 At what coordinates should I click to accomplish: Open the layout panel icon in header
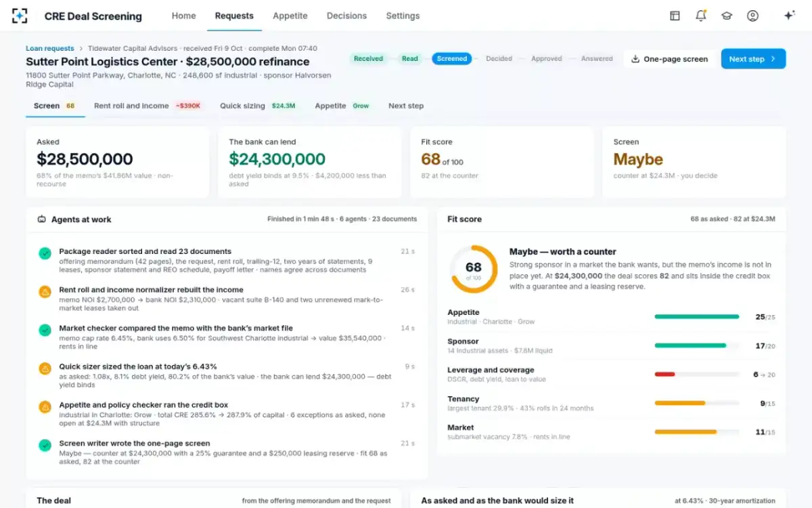(x=675, y=16)
